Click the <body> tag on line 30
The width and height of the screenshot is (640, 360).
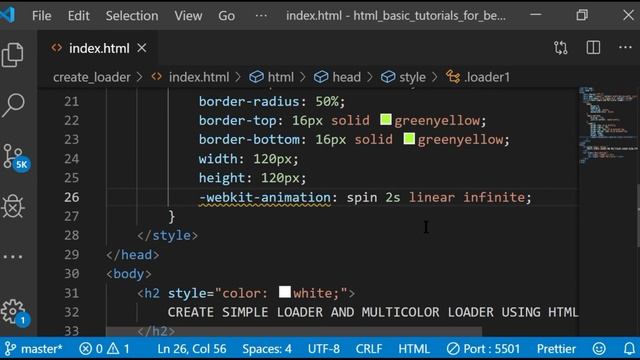(x=129, y=273)
